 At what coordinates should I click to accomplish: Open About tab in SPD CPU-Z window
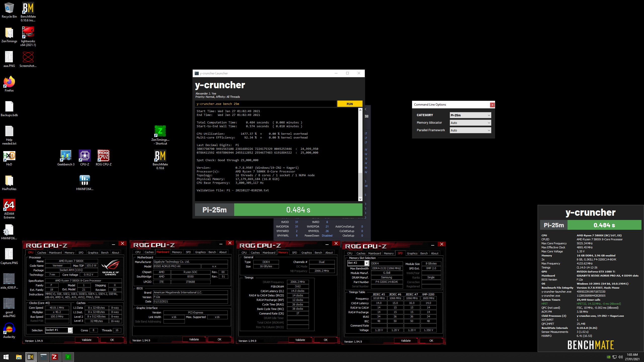(434, 253)
